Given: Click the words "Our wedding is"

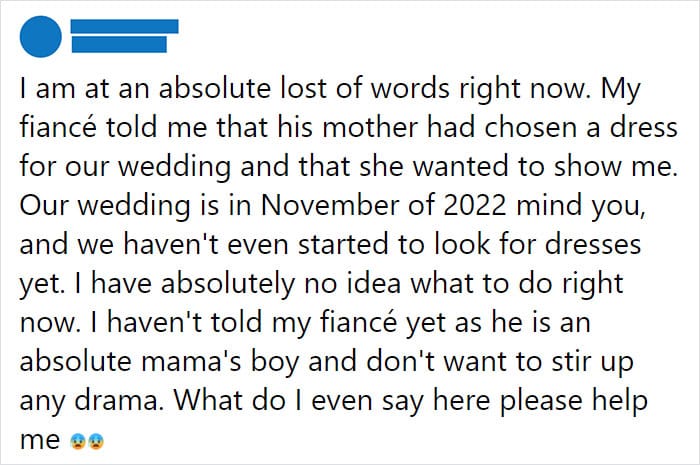Looking at the screenshot, I should coord(120,206).
